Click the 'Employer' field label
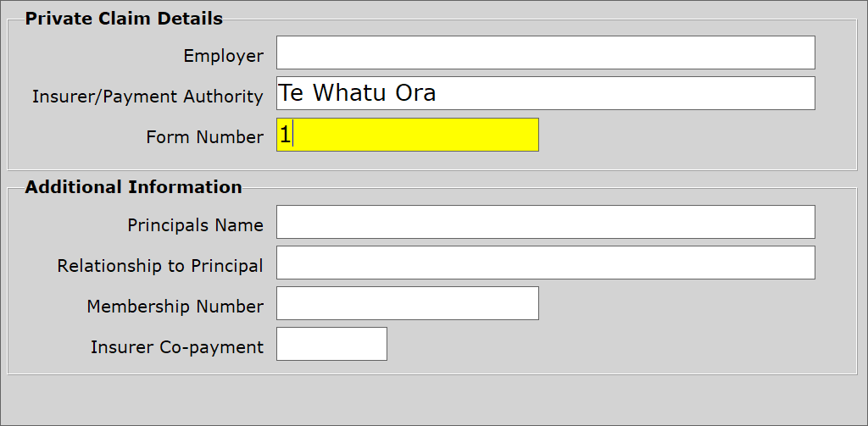Image resolution: width=868 pixels, height=426 pixels. (223, 57)
